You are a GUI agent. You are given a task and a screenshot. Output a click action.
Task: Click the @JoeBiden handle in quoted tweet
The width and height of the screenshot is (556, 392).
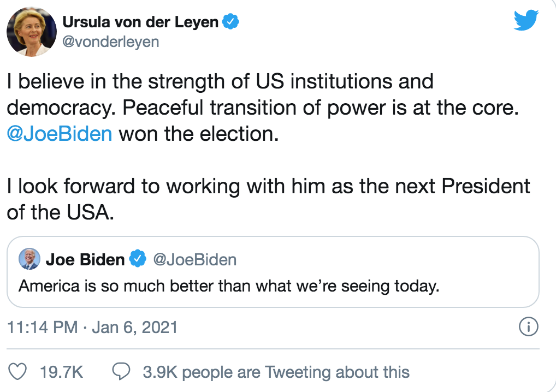point(194,259)
